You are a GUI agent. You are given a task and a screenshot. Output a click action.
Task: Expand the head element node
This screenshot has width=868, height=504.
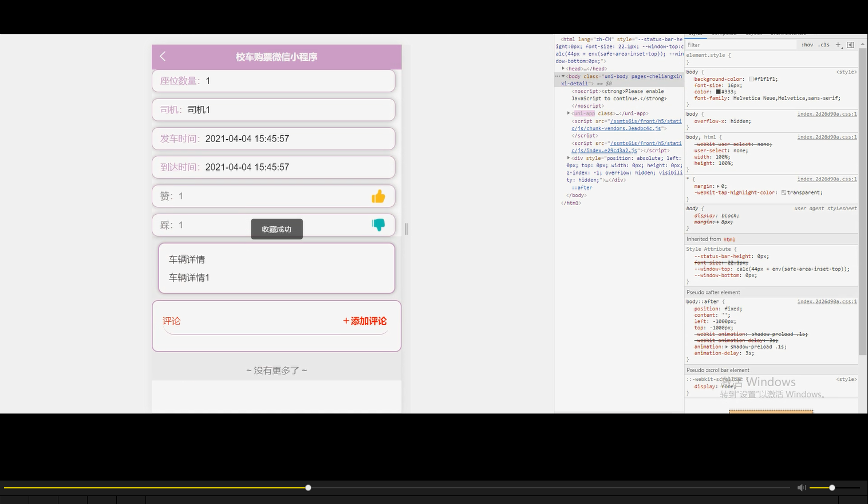click(x=563, y=69)
